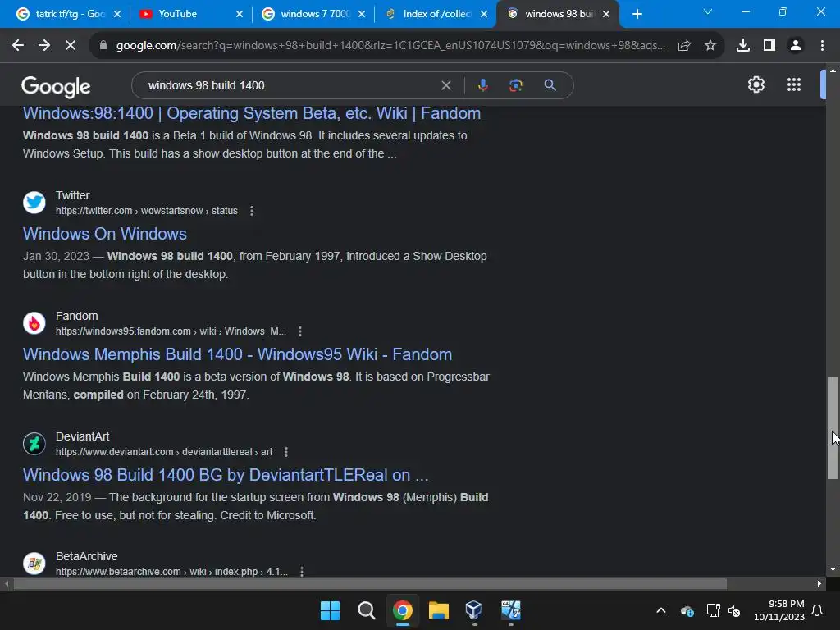The width and height of the screenshot is (840, 630).
Task: Click the DeviantArt result favicon
Action: click(34, 444)
